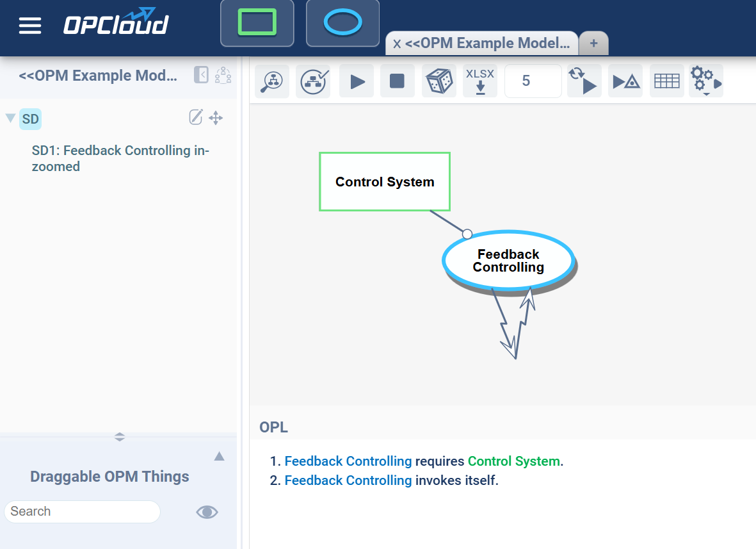Open a new tab with the plus tab
This screenshot has width=756, height=549.
(593, 43)
